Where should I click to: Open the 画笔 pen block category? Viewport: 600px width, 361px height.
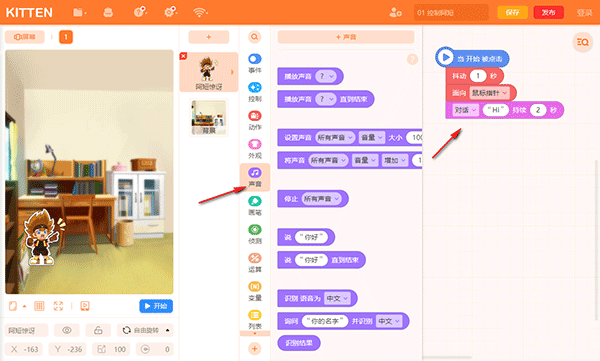click(x=254, y=206)
